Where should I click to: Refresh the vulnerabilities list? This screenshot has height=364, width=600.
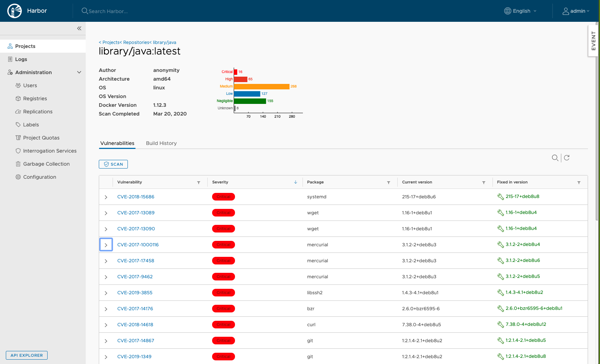click(x=567, y=158)
